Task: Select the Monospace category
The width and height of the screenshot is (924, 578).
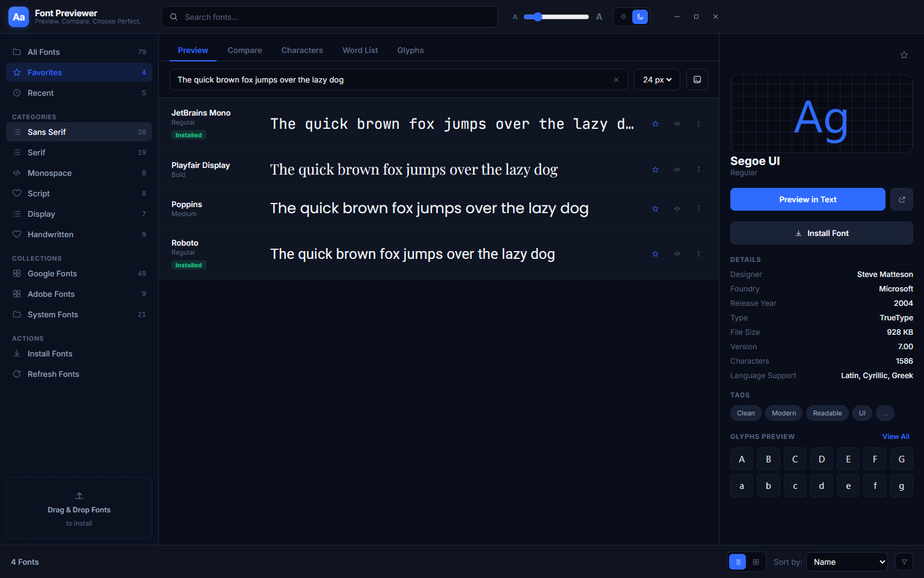Action: coord(79,173)
